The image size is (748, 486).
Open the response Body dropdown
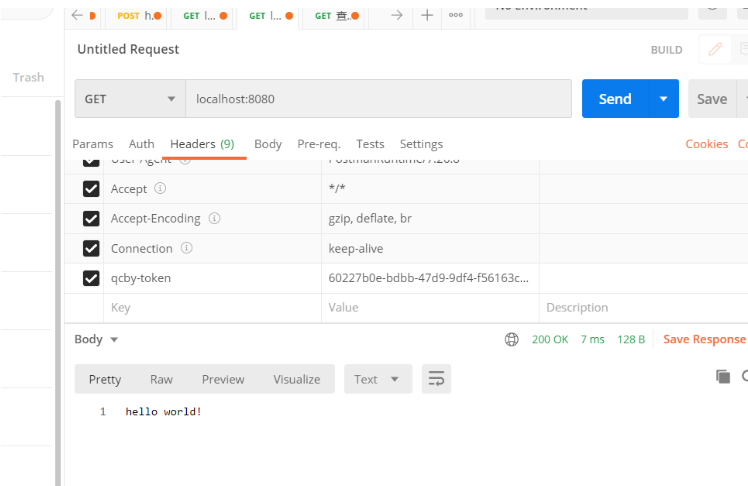point(96,339)
